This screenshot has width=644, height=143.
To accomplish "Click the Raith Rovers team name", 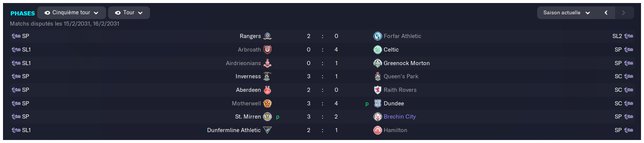I will (400, 90).
